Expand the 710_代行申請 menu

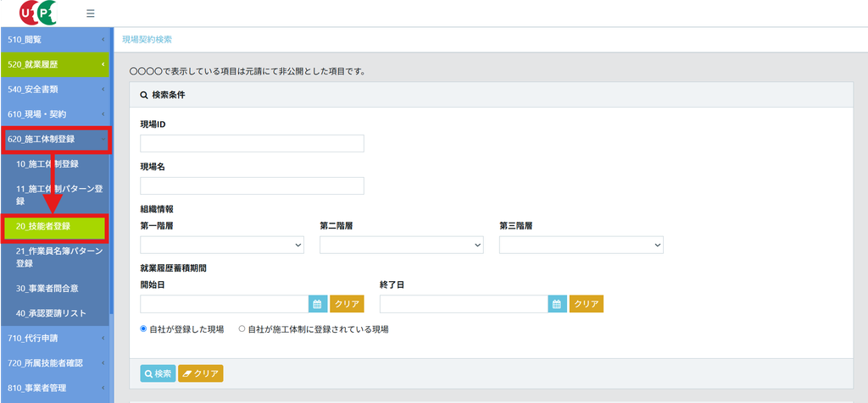tap(55, 339)
